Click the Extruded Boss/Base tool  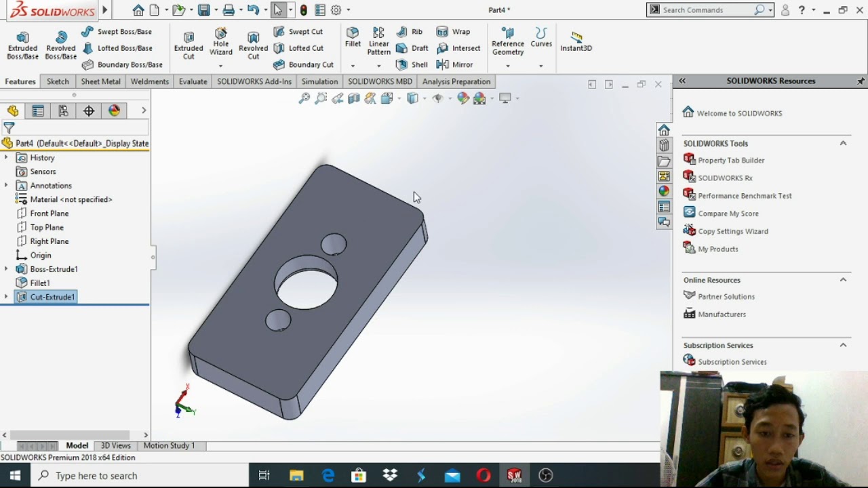(22, 45)
